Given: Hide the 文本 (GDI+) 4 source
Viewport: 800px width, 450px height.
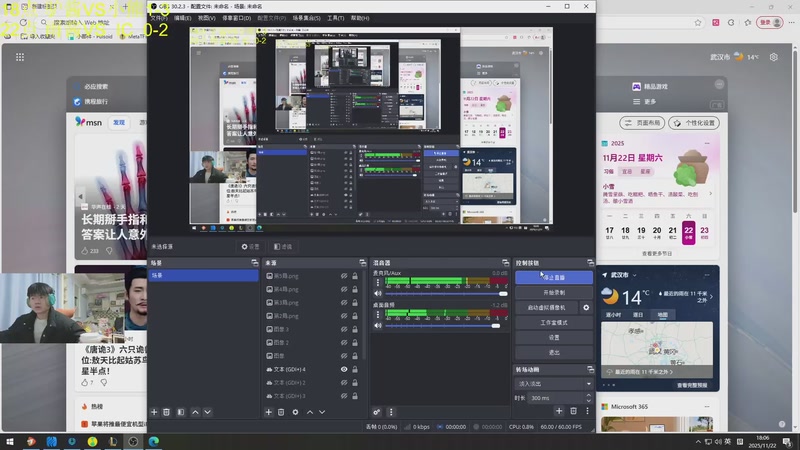Looking at the screenshot, I should point(344,369).
